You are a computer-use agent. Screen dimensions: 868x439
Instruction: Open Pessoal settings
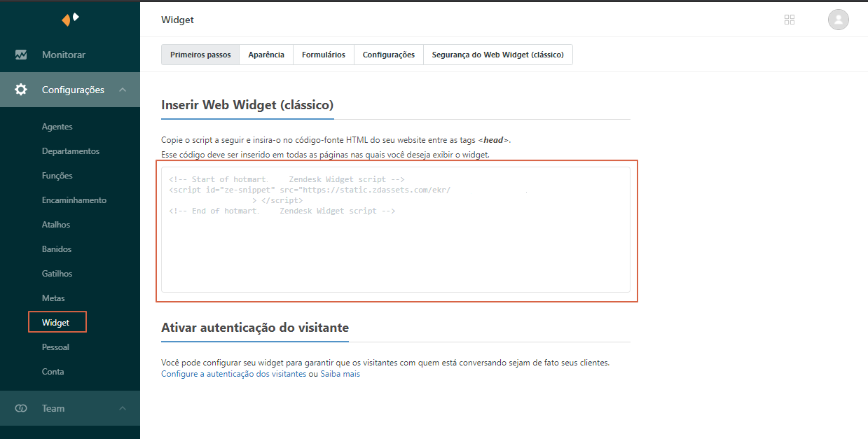pyautogui.click(x=56, y=347)
